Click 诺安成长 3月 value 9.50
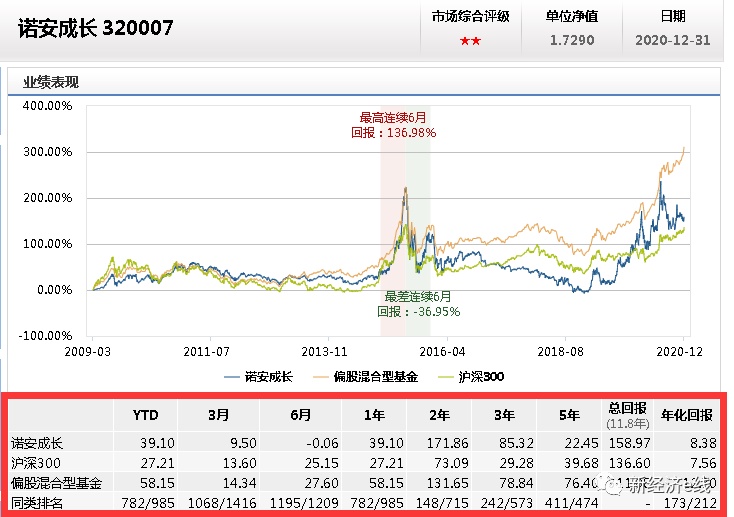Image resolution: width=734 pixels, height=517 pixels. 243,443
